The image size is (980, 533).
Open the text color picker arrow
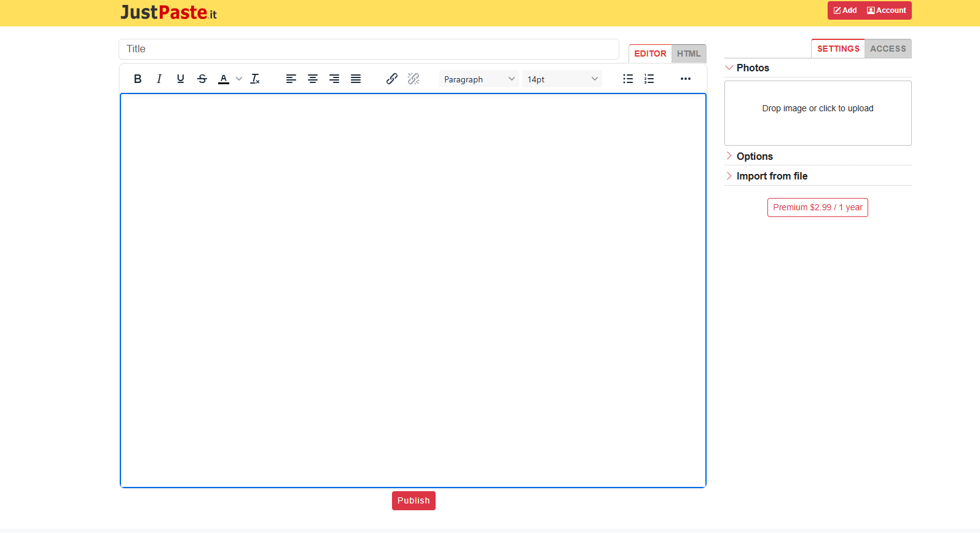[x=239, y=79]
